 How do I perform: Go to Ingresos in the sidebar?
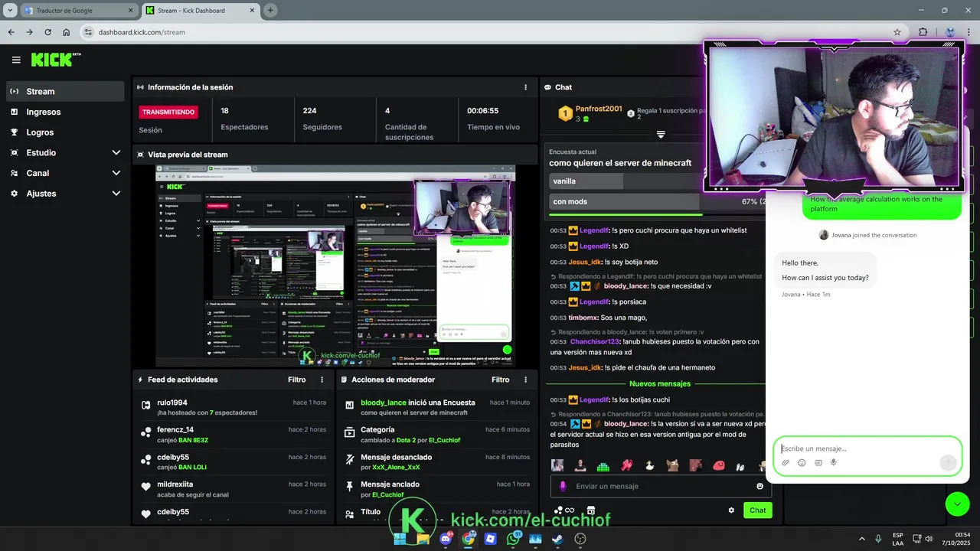pos(65,112)
